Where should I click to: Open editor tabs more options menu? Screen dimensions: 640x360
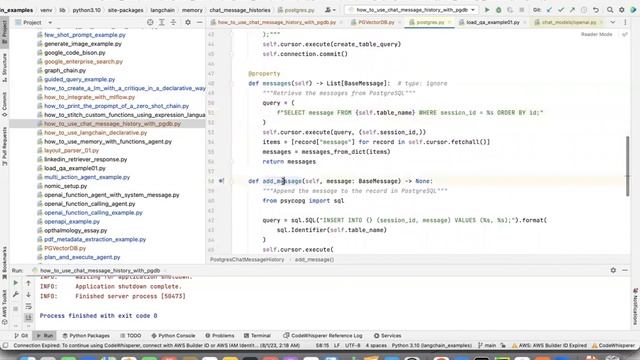click(625, 22)
